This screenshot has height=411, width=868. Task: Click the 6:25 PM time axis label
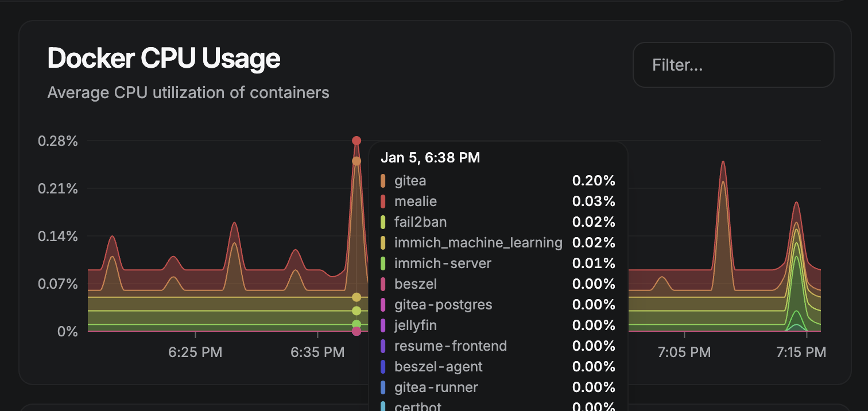pos(195,352)
